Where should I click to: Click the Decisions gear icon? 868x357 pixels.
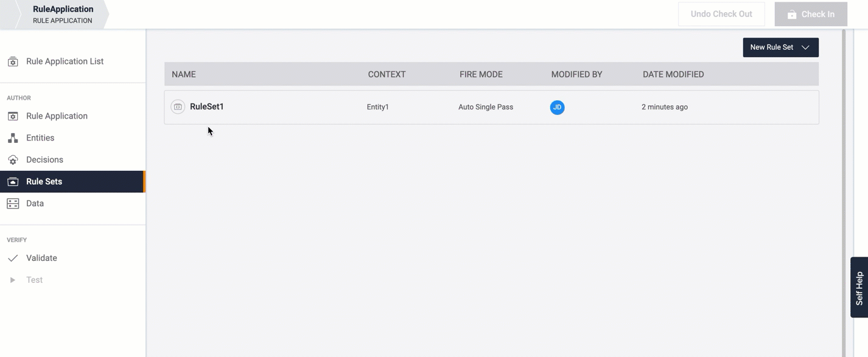13,160
